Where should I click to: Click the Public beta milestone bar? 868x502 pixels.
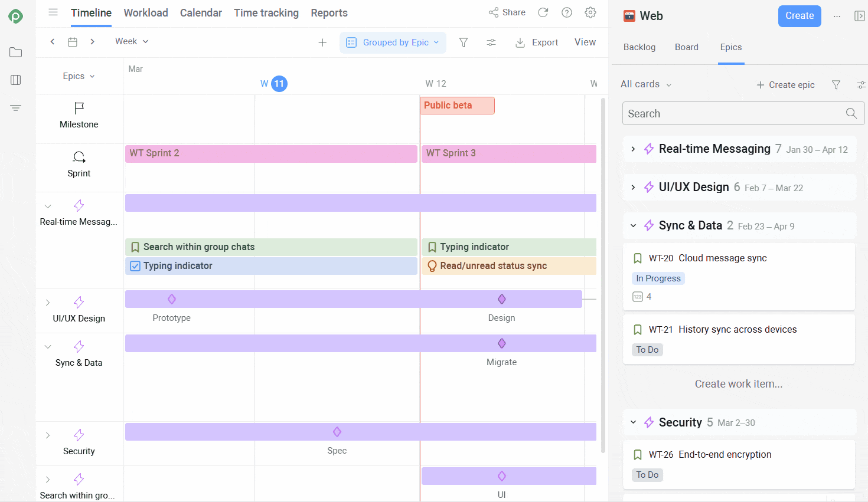[x=457, y=106]
